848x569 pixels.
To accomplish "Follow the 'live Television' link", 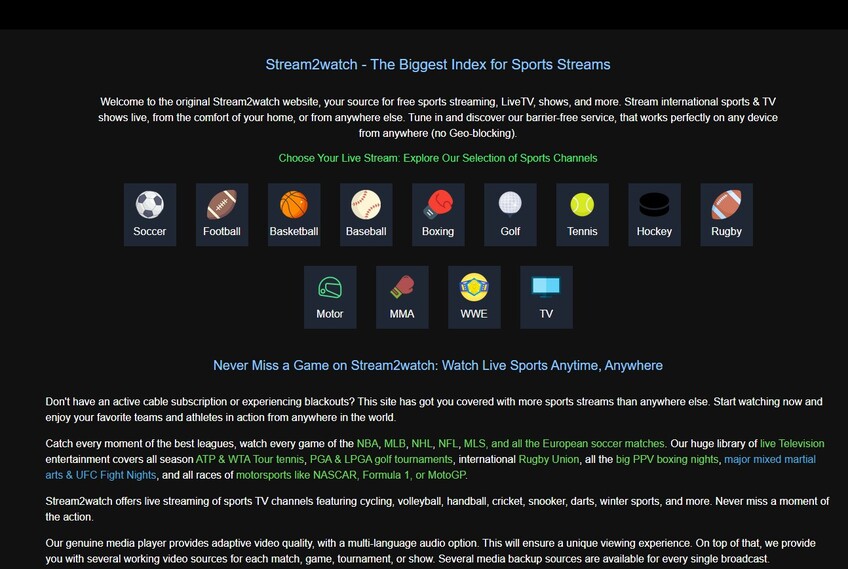I will 792,444.
